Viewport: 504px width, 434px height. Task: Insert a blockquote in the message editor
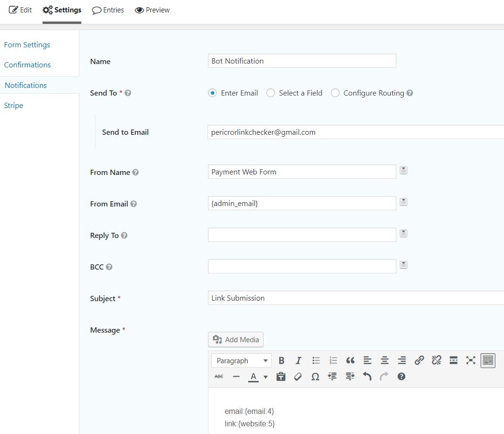coord(350,360)
